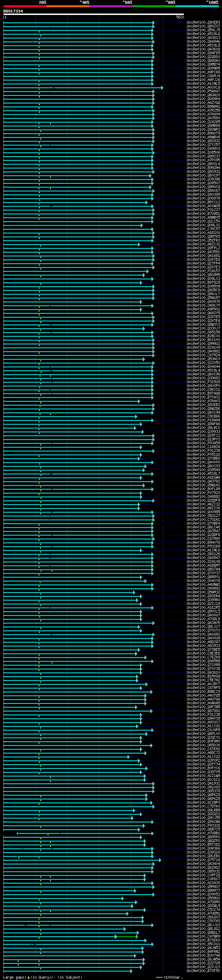Select hit UniRef100_Q9XER3
Viewport: 222px width, 980px height.
click(203, 23)
